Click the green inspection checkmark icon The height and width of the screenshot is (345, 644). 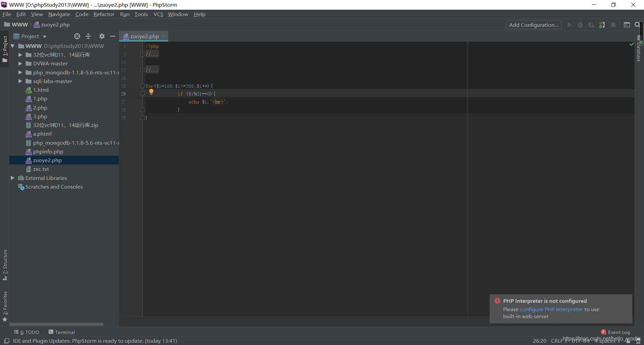[x=632, y=44]
